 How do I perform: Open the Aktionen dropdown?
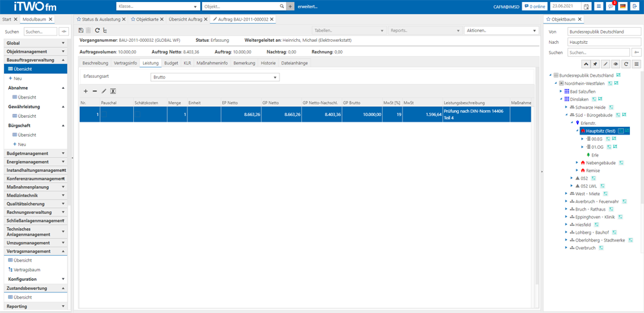click(501, 31)
